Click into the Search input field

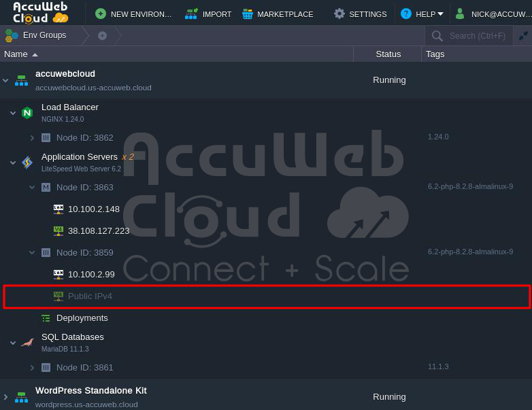click(478, 36)
